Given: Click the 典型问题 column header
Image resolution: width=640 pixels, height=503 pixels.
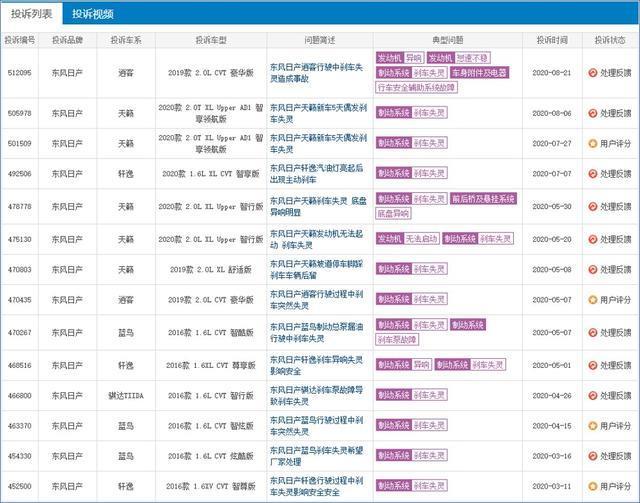Looking at the screenshot, I should [448, 40].
